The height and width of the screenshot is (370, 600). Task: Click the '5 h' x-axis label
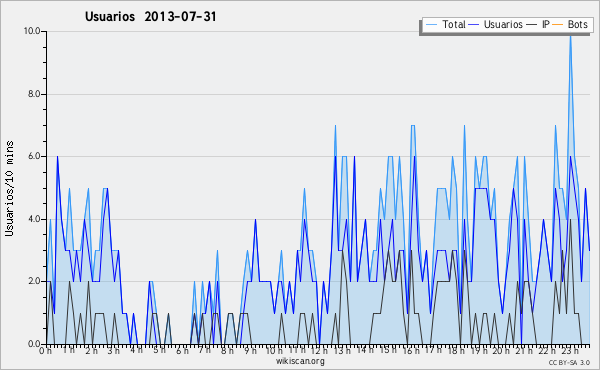(x=160, y=350)
